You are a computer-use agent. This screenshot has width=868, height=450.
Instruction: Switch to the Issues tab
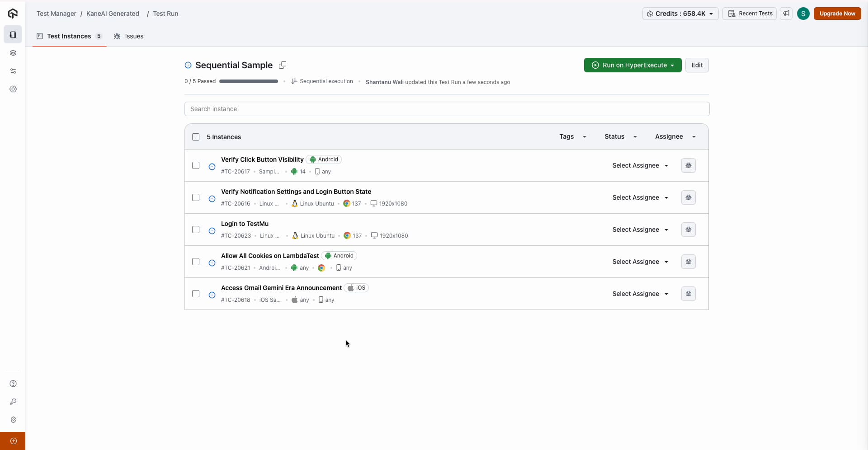point(129,36)
